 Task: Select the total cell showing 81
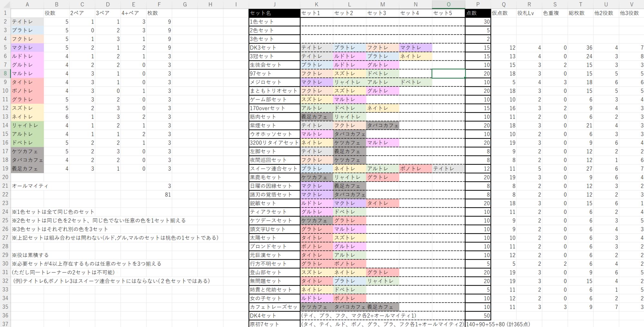click(159, 195)
